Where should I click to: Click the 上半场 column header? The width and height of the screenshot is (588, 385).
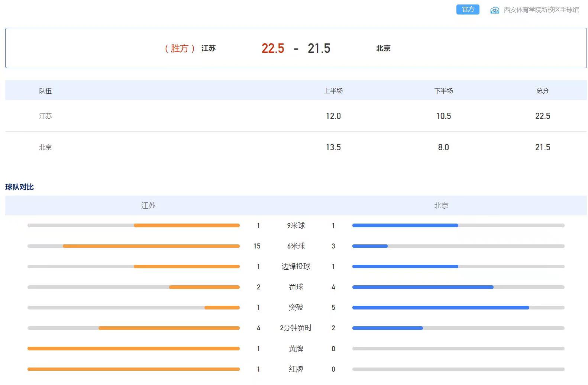(333, 91)
